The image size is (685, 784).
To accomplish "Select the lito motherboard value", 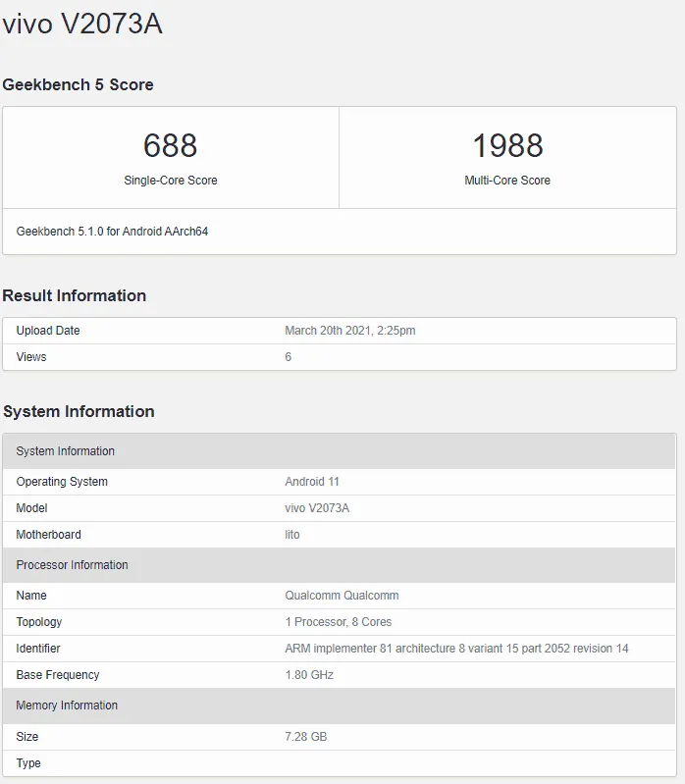I will [292, 535].
